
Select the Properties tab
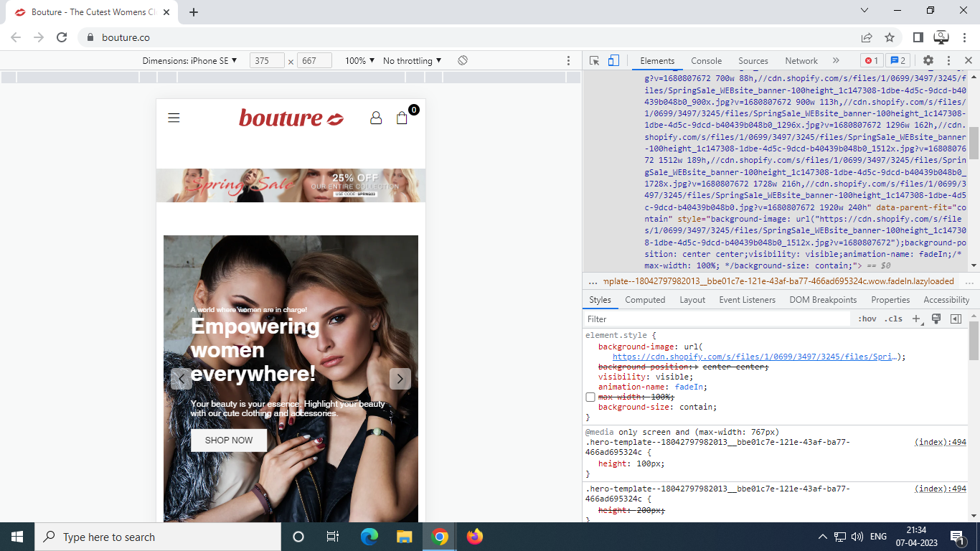890,300
